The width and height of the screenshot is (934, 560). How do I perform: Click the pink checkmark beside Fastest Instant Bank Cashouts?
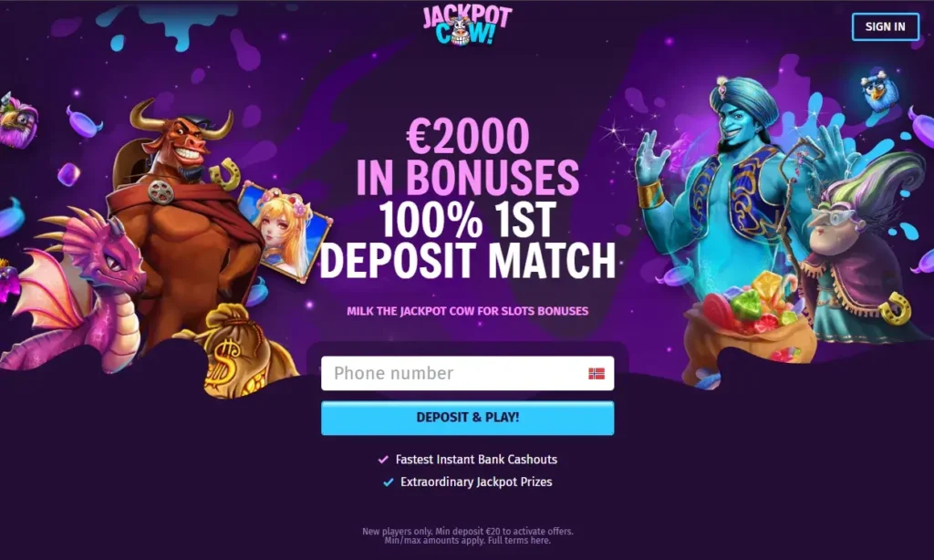pos(383,460)
